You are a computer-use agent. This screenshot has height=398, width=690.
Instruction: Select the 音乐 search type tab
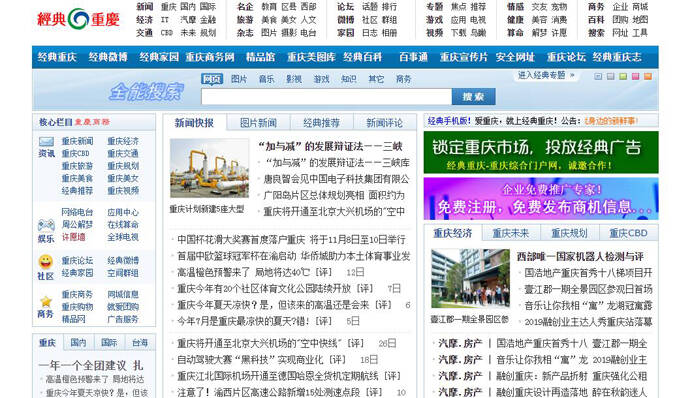pyautogui.click(x=266, y=79)
